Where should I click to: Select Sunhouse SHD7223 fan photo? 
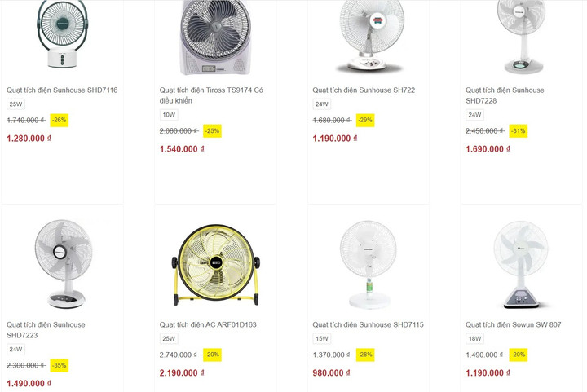62,262
